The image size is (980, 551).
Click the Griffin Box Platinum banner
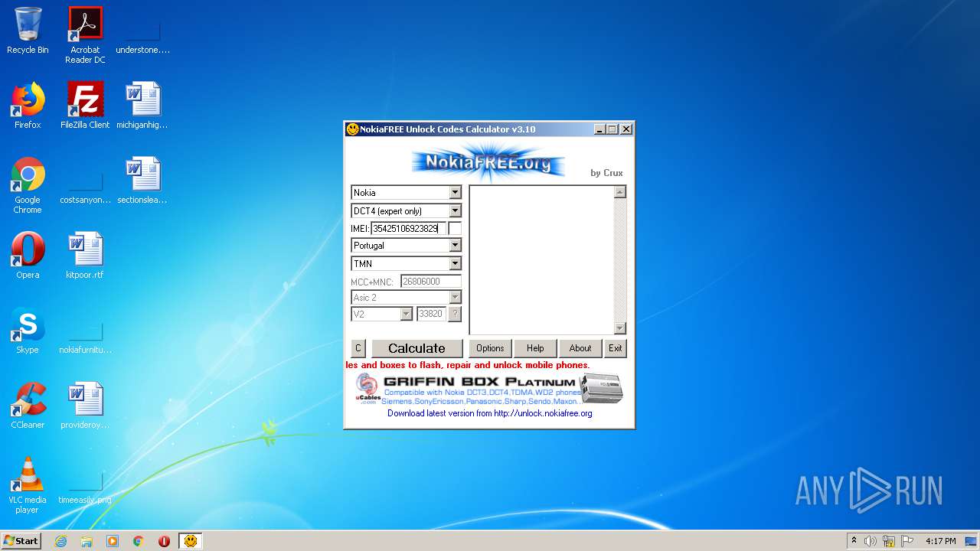pyautogui.click(x=489, y=390)
